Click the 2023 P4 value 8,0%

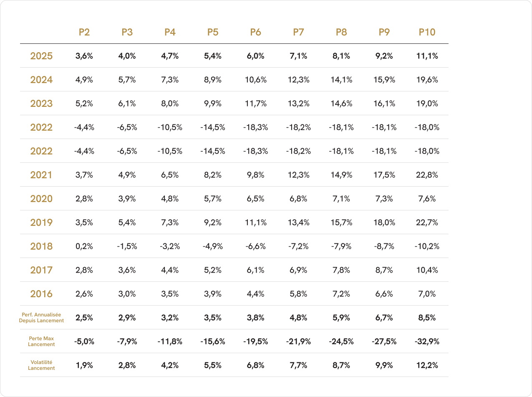(170, 104)
